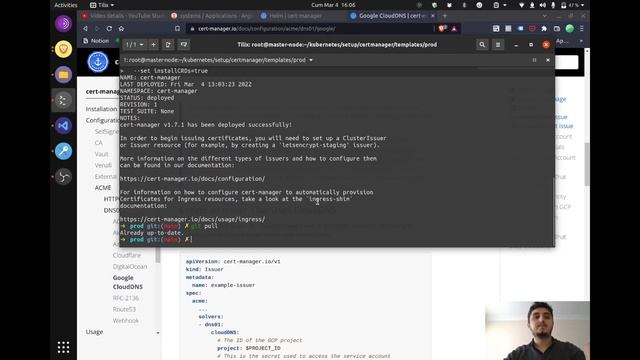The height and width of the screenshot is (360, 640).
Task: Open CA sidebar entry
Action: tap(98, 143)
